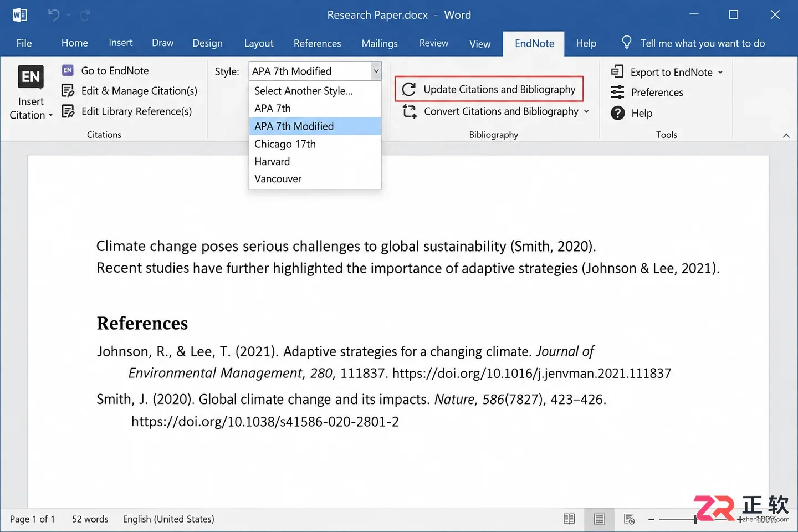Select APA 7th Modified in the list
The image size is (798, 532).
[315, 126]
